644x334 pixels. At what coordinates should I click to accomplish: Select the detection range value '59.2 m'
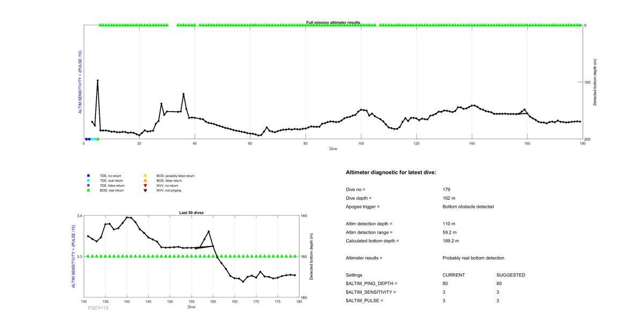point(450,233)
